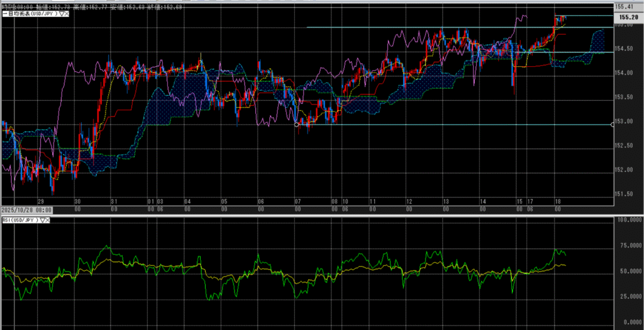This screenshot has height=330, width=644.
Task: Click the future Ichimoku cloud at right edge
Action: [596, 44]
